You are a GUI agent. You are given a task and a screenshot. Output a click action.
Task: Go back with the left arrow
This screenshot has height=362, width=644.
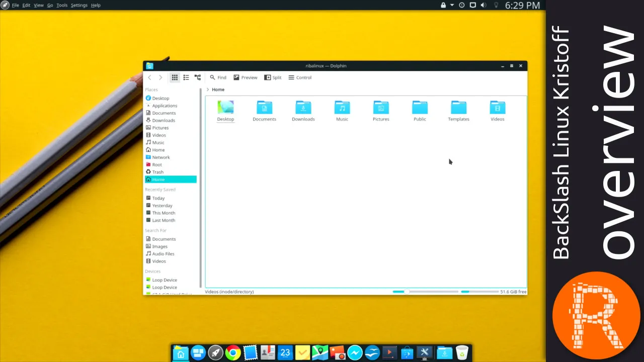[149, 77]
